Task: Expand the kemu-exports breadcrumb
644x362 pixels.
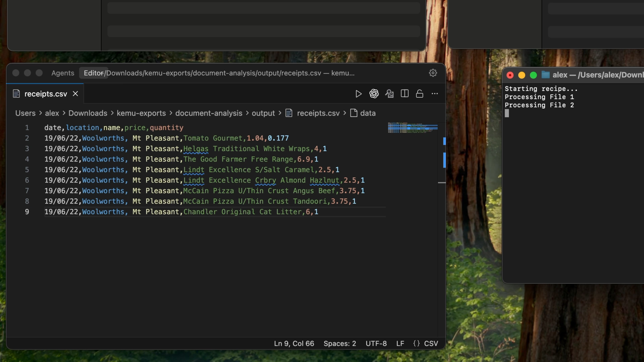Action: [141, 113]
